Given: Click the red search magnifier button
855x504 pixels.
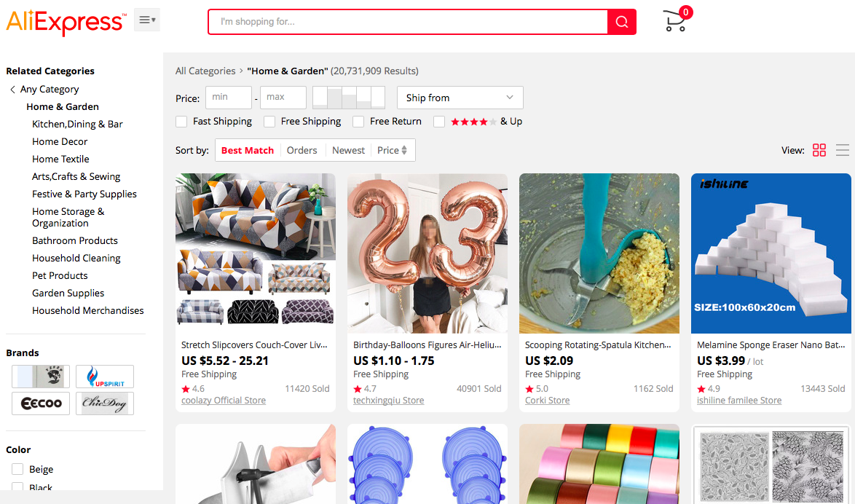Looking at the screenshot, I should pos(622,22).
